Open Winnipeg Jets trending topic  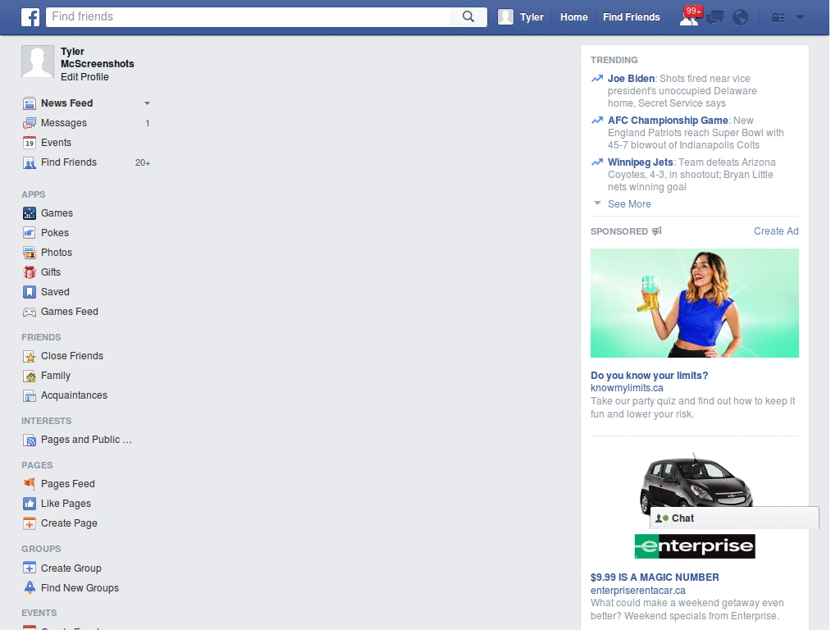640,162
